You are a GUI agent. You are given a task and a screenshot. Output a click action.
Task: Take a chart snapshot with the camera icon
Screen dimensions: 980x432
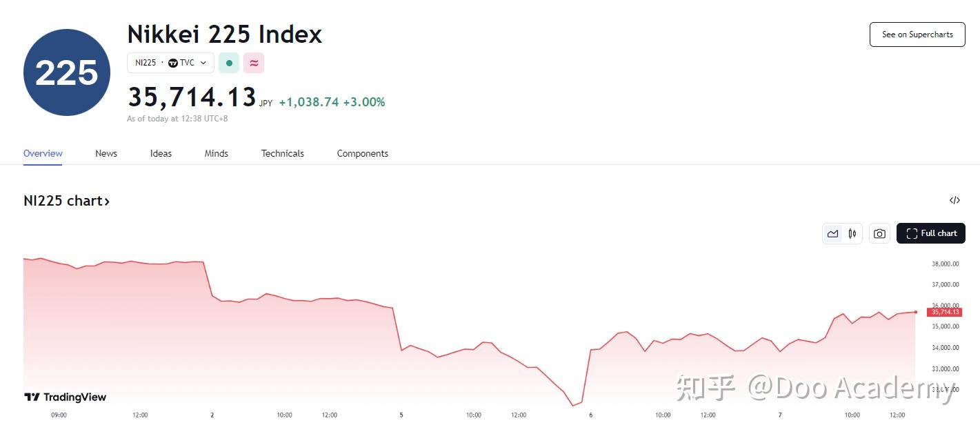[879, 233]
